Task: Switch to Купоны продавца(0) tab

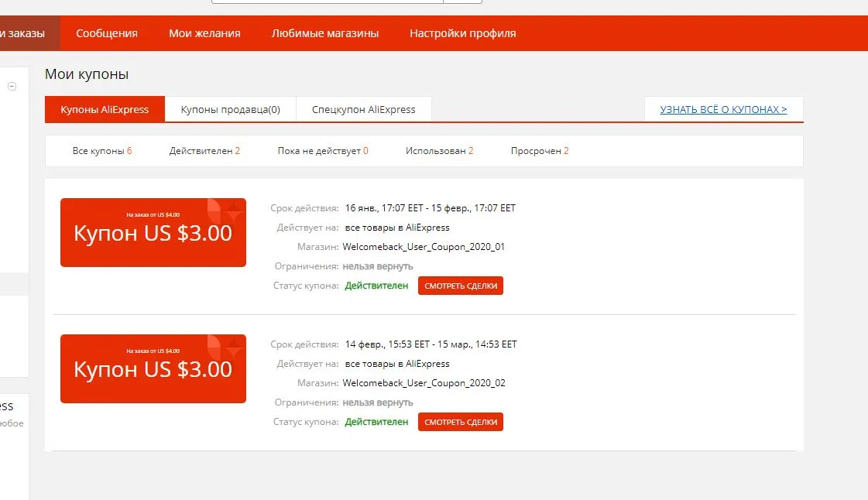Action: 230,109
